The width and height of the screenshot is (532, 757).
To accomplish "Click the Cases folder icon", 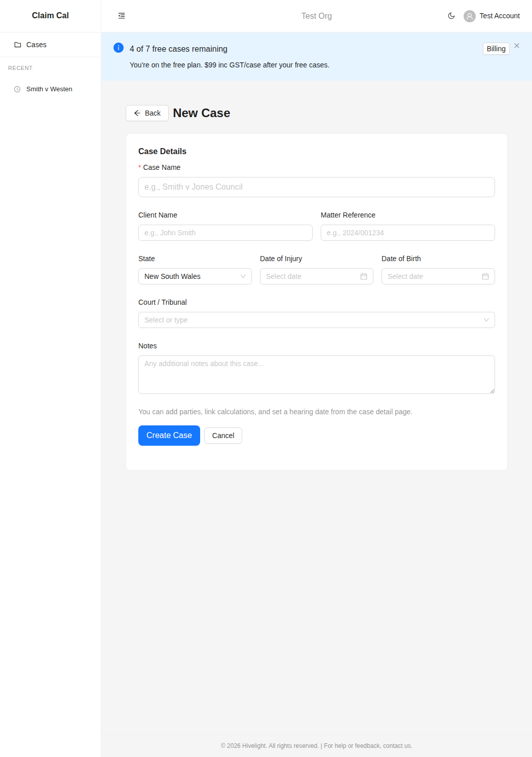I will (18, 45).
